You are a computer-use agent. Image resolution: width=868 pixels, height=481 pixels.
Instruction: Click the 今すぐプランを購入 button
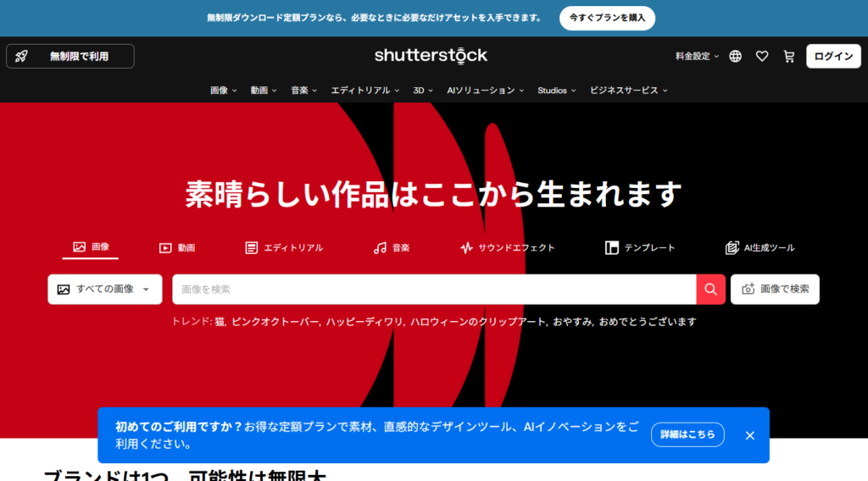[607, 18]
